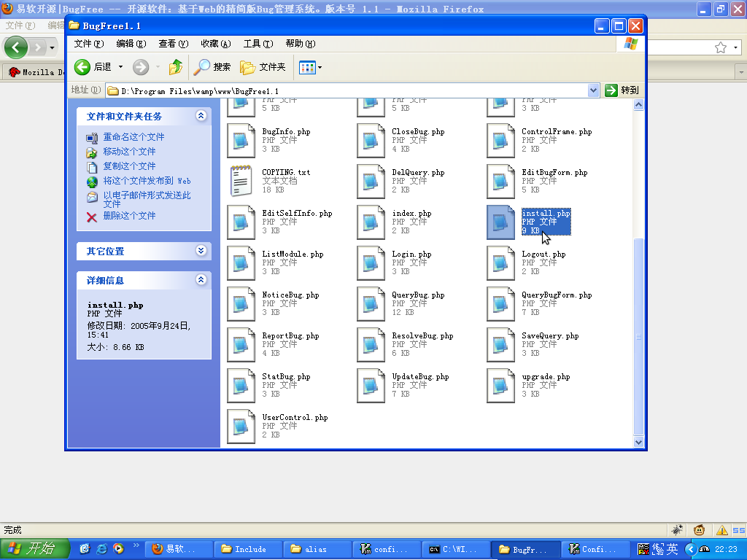Click the Firefox bookmark star icon
Screen dimensions: 747x560
pos(721,47)
